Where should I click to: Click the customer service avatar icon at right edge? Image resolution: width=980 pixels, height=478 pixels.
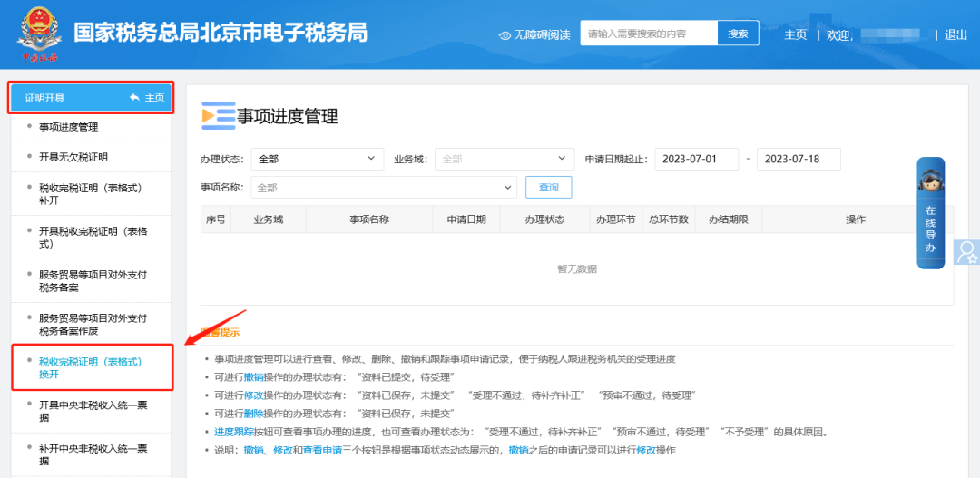pos(967,251)
